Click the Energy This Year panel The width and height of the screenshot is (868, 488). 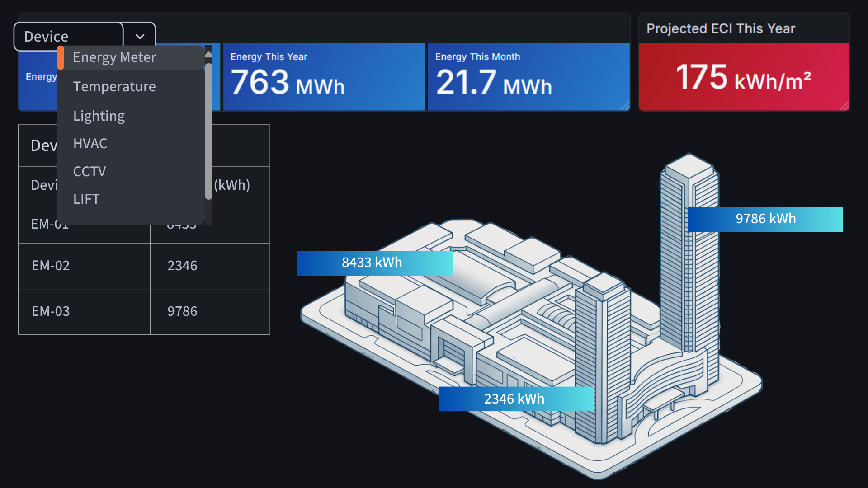(x=324, y=77)
